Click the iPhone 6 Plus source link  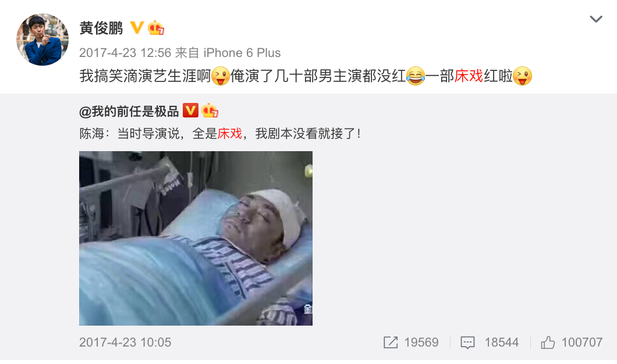(242, 53)
